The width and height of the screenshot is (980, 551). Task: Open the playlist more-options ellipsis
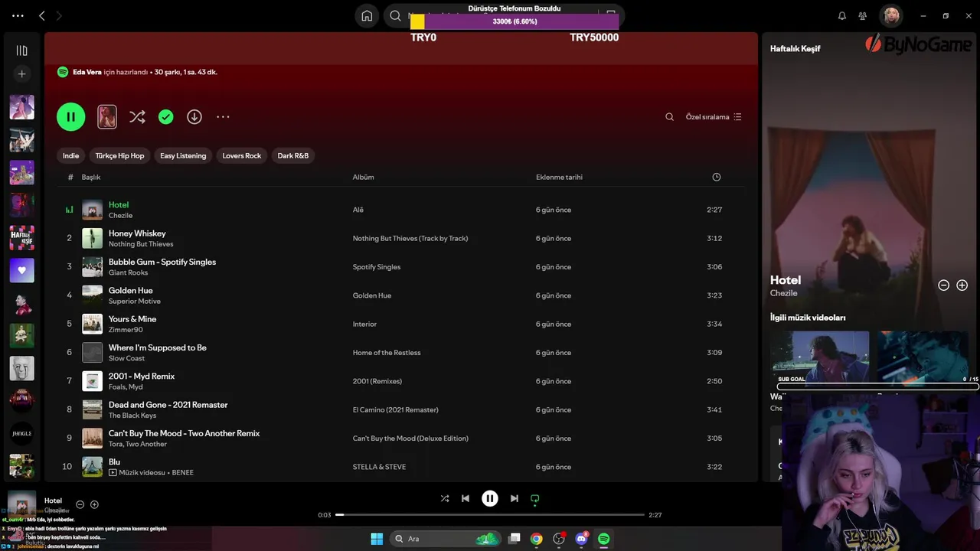223,117
